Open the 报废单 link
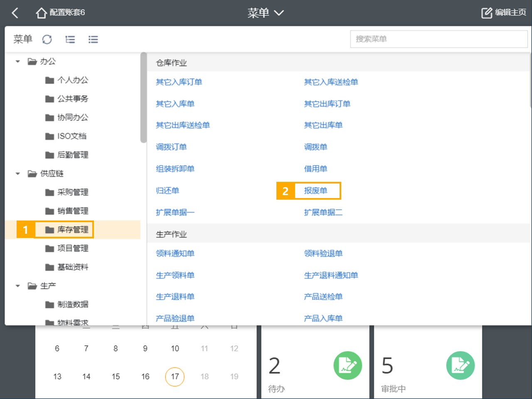The image size is (532, 399). click(x=315, y=191)
